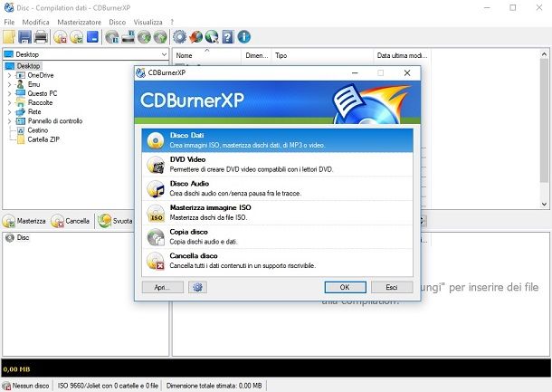Click the Disco Audio music note icon
Screen dimensions: 552x392
pos(156,189)
